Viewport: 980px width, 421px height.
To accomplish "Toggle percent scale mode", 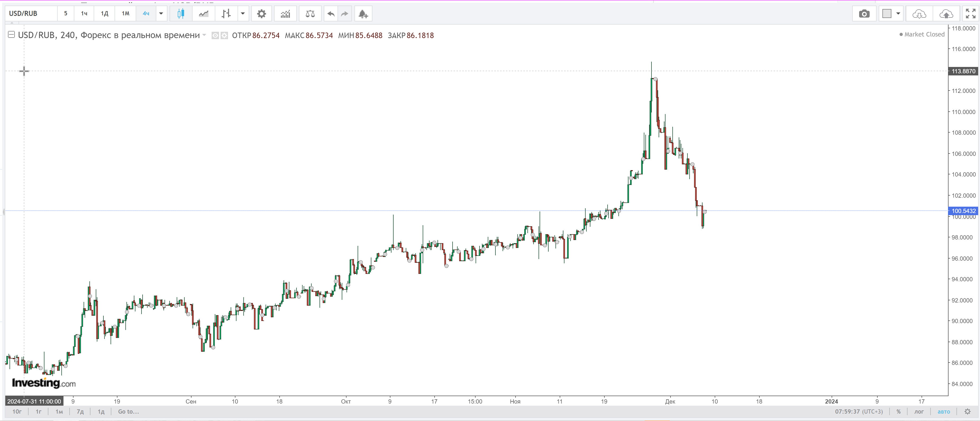I will pyautogui.click(x=899, y=411).
